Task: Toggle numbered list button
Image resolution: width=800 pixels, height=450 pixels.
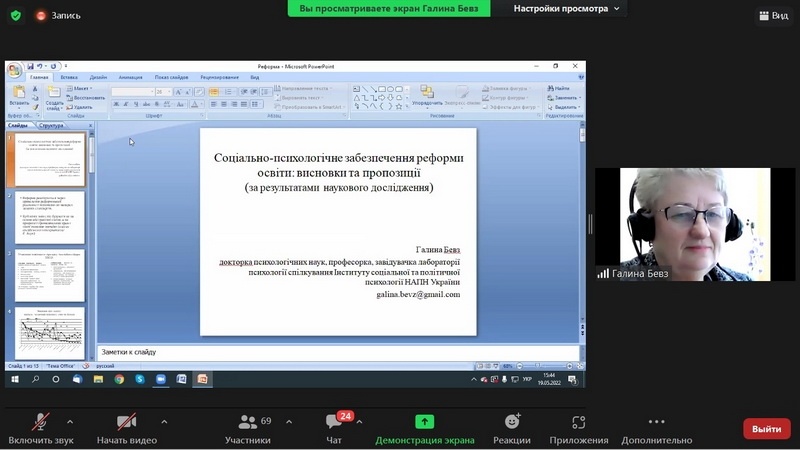Action: pyautogui.click(x=228, y=92)
